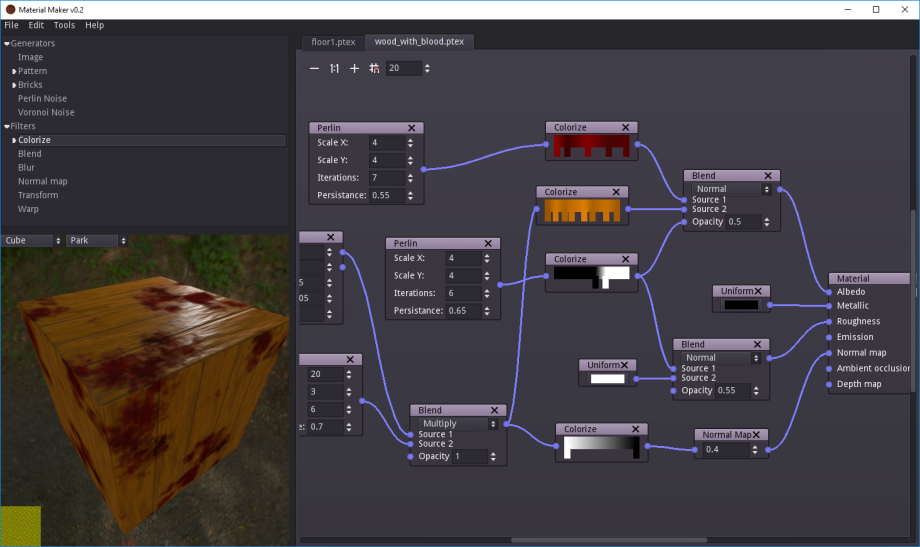Toggle the graph snap icon
Image resolution: width=920 pixels, height=547 pixels.
(x=374, y=69)
